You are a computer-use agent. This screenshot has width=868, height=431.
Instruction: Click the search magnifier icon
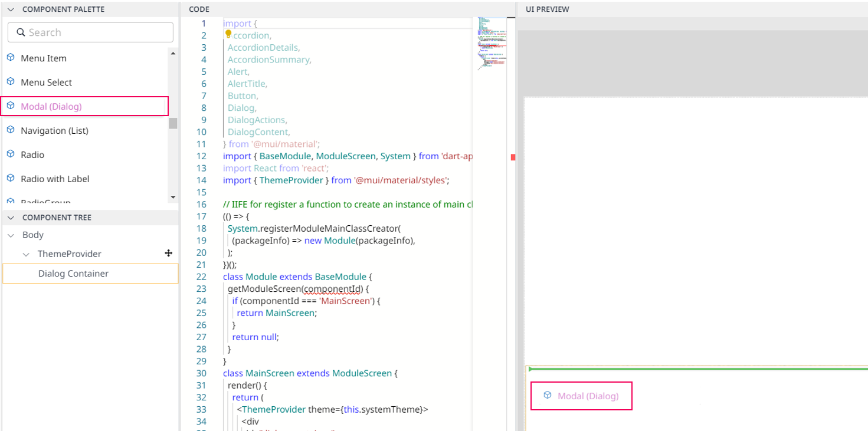pyautogui.click(x=21, y=32)
